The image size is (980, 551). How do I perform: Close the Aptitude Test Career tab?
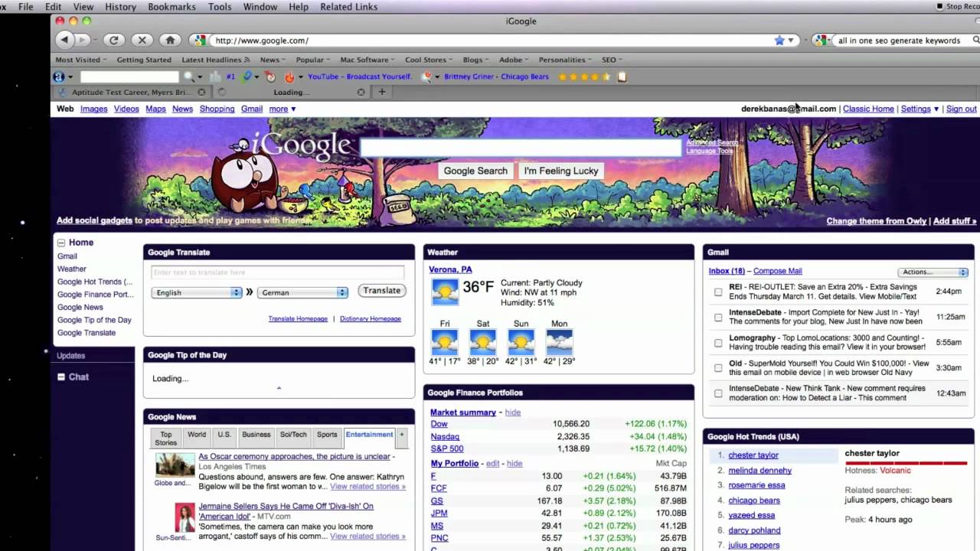201,92
